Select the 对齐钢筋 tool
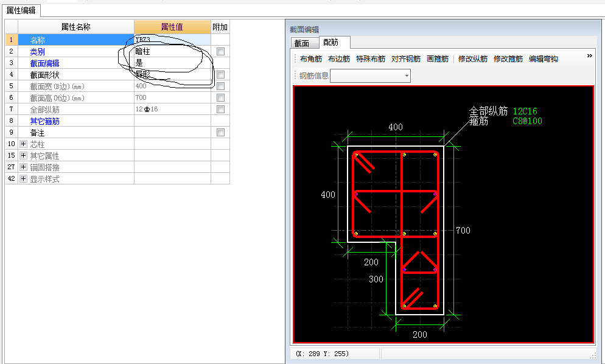Screen dimensions: 605x364 (x=405, y=58)
